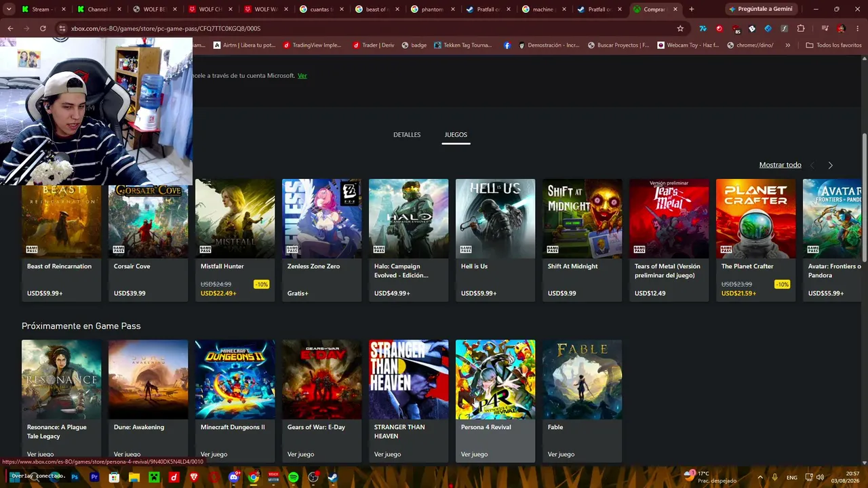Open the Tears of Metal game card

click(669, 240)
